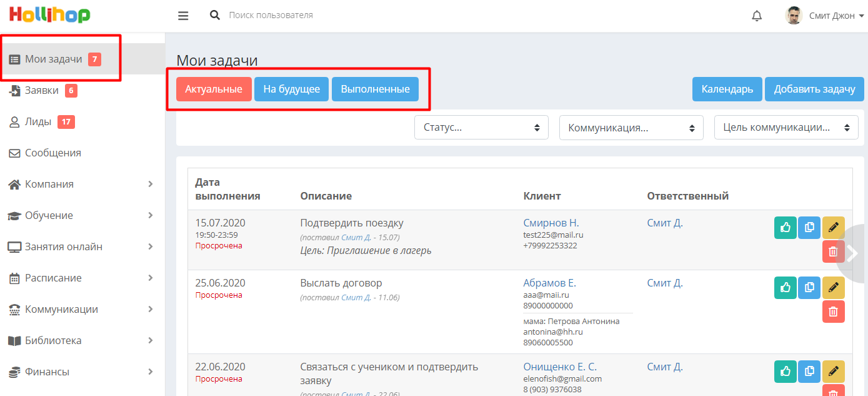
Task: Open client Смирнов Н. link
Action: 551,223
